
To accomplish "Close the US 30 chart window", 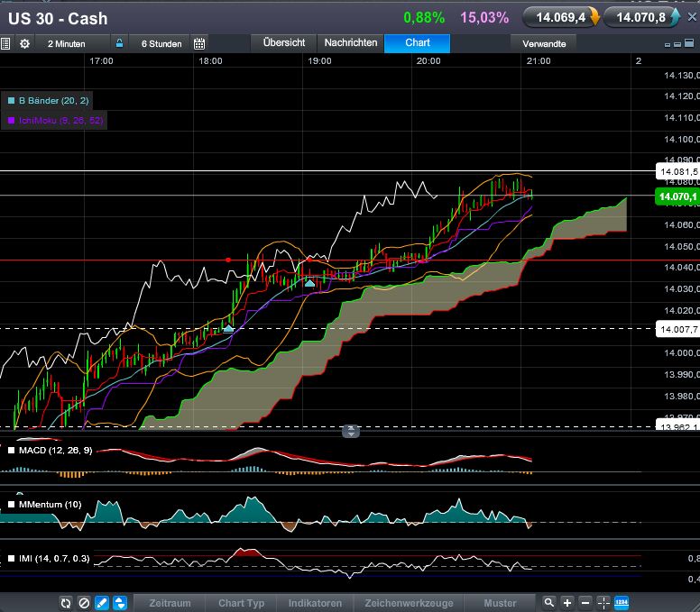I will pos(692,17).
